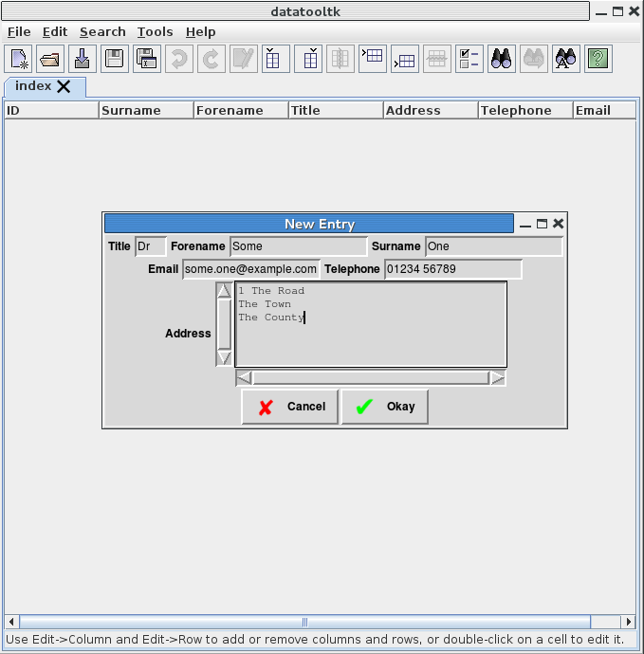Open a file using the folder icon
This screenshot has height=654, width=644.
tap(50, 59)
